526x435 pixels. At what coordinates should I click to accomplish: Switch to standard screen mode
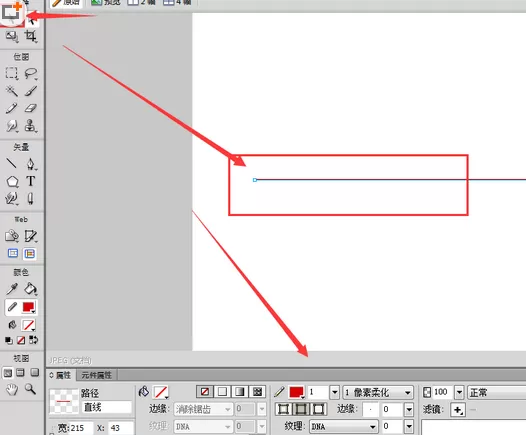(8, 373)
